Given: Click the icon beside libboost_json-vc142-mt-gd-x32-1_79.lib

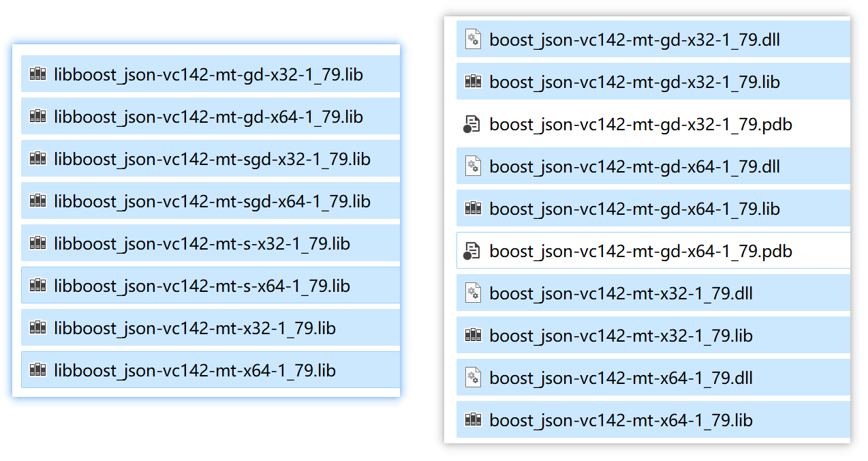Looking at the screenshot, I should click(38, 74).
